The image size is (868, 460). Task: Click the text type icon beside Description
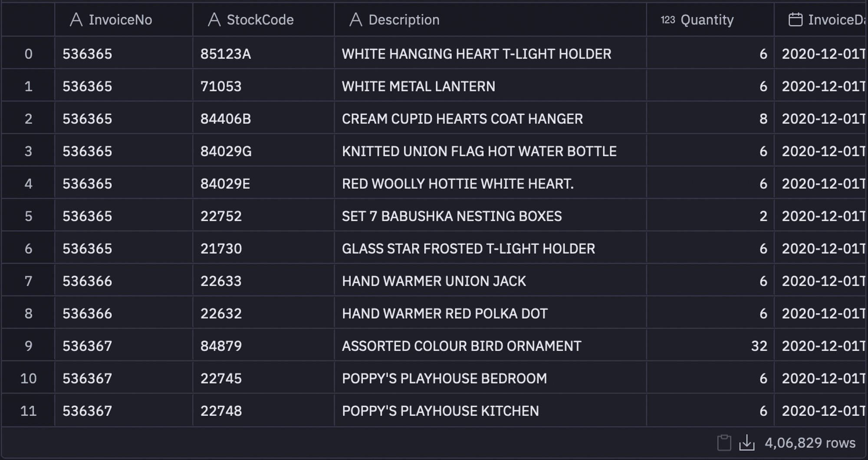pyautogui.click(x=355, y=20)
